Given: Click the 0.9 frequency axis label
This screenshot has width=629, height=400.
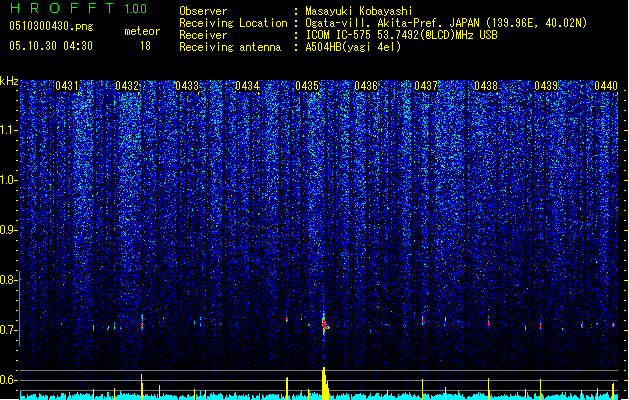Looking at the screenshot, I should (8, 230).
